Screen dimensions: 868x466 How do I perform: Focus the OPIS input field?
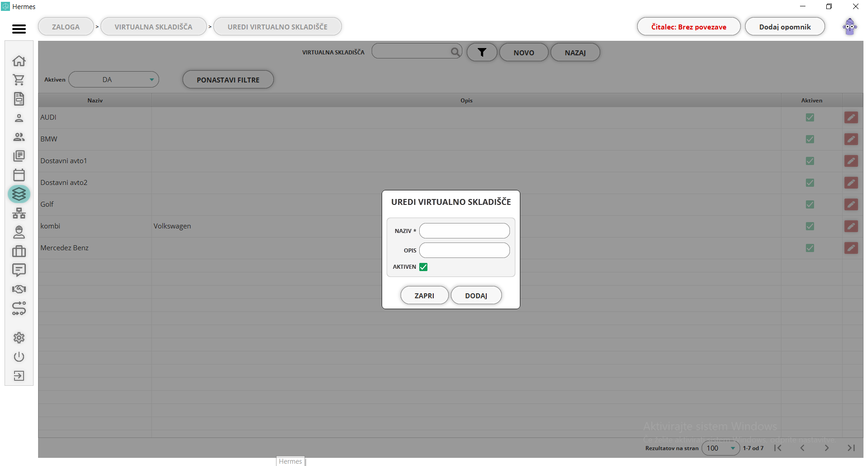(464, 250)
